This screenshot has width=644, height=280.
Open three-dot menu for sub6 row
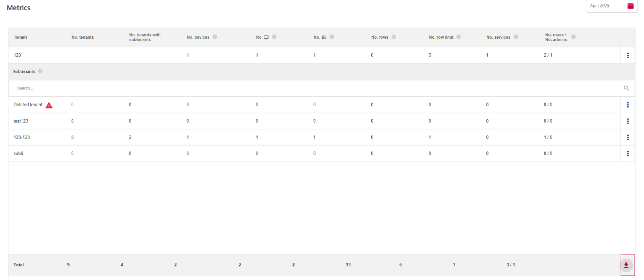click(x=628, y=154)
